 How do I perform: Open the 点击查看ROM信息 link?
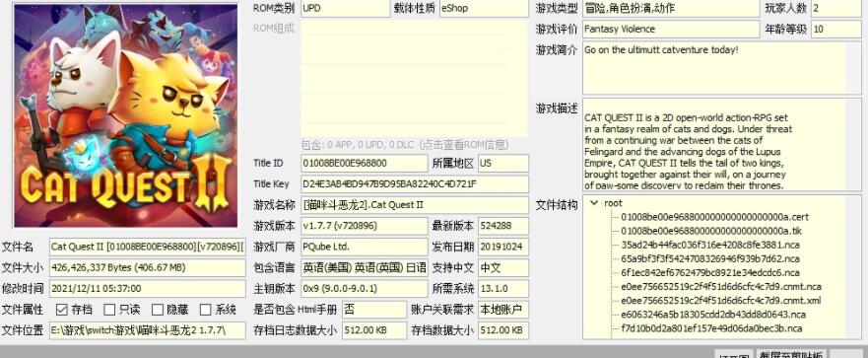(464, 145)
